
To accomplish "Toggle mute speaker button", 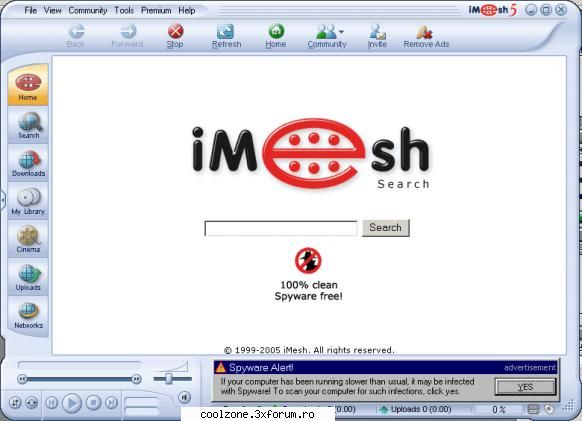I will [x=184, y=397].
